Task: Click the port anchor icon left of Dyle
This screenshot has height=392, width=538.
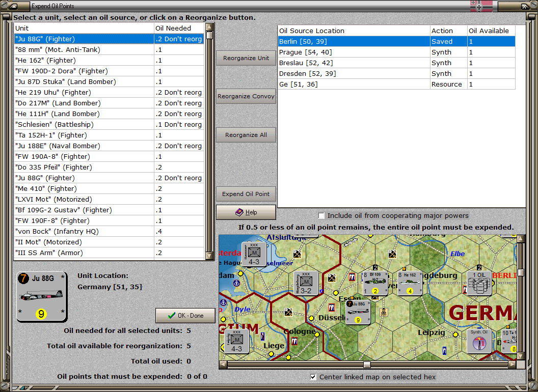Action: click(x=223, y=302)
